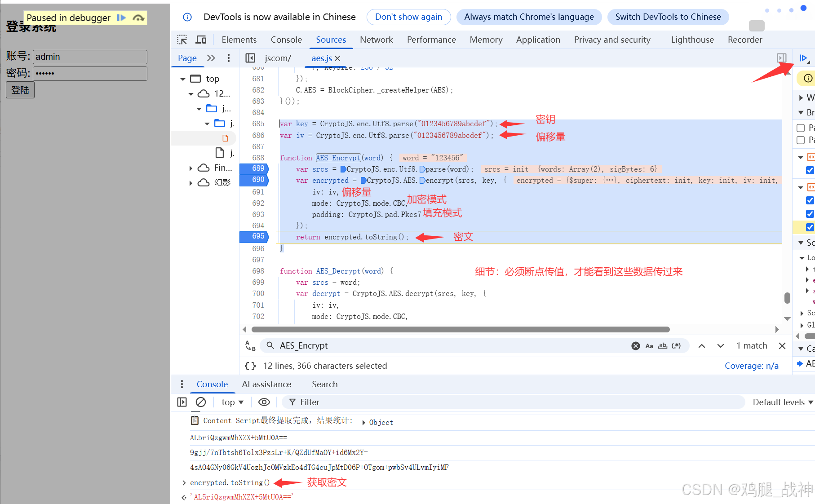Open the Search drawer tab

point(325,384)
